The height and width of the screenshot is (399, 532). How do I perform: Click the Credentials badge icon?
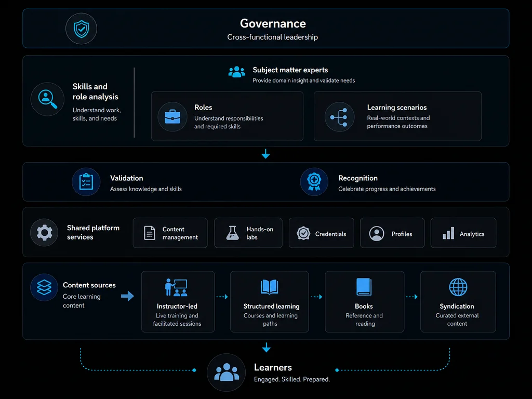(x=303, y=233)
